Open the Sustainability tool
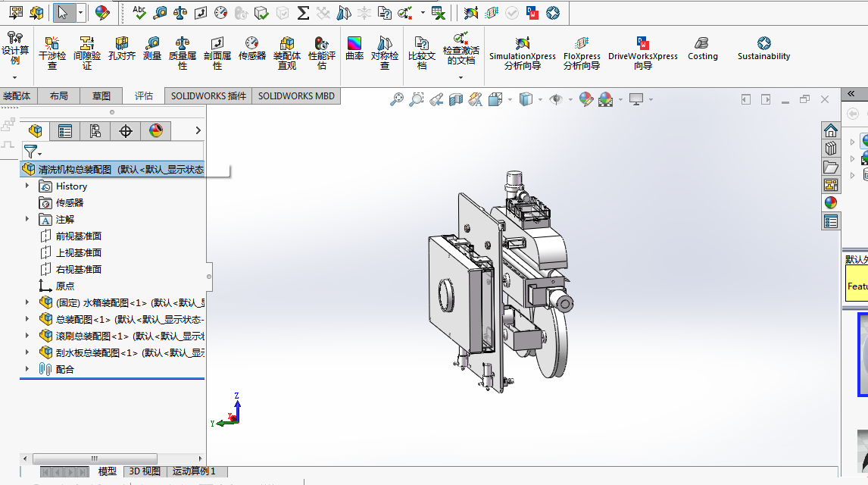The image size is (868, 485). (763, 48)
